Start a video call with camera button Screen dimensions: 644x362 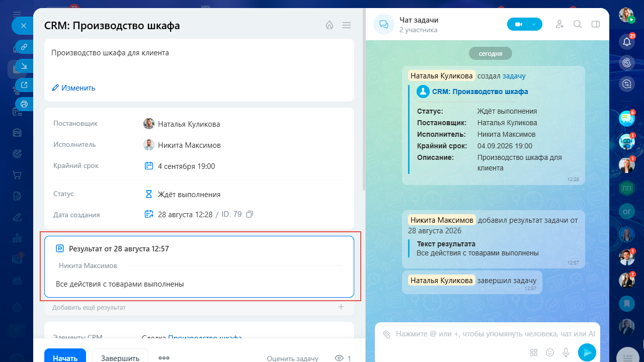pos(518,24)
